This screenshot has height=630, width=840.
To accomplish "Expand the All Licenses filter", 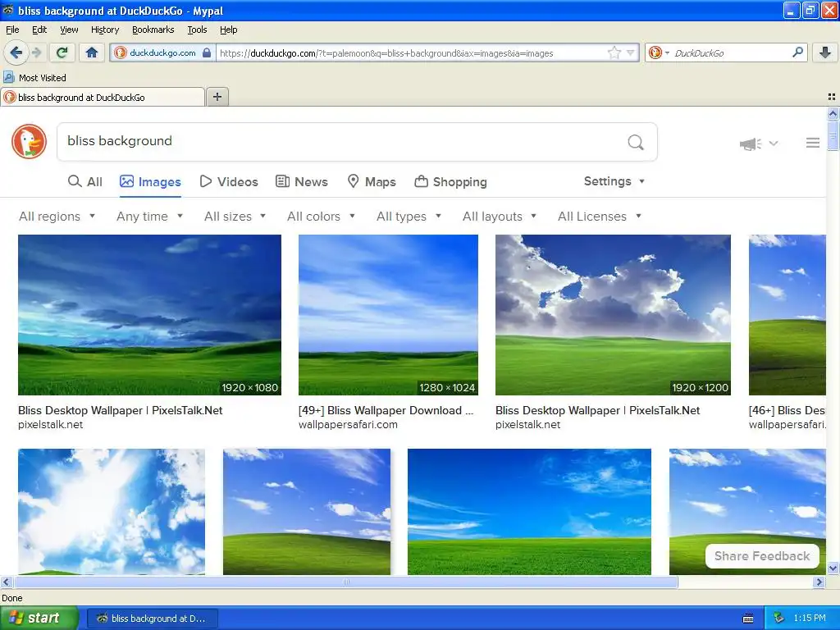I will (600, 217).
